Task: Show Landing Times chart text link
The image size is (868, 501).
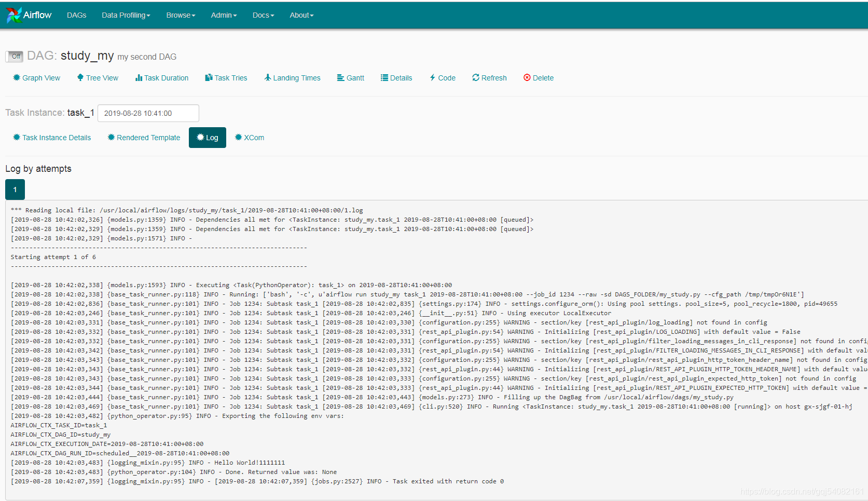Action: (x=297, y=78)
